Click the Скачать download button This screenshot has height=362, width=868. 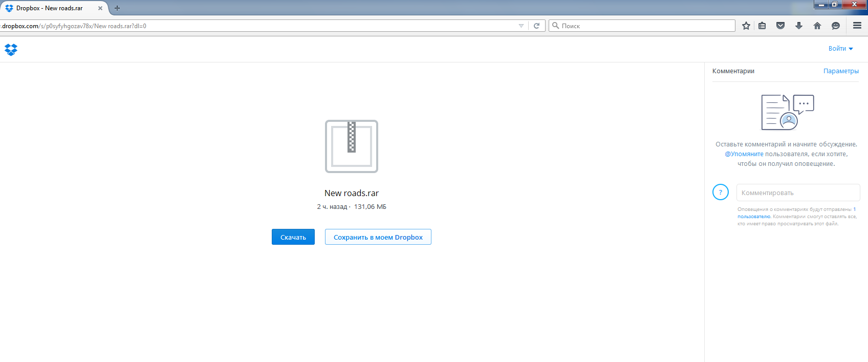[x=293, y=237]
